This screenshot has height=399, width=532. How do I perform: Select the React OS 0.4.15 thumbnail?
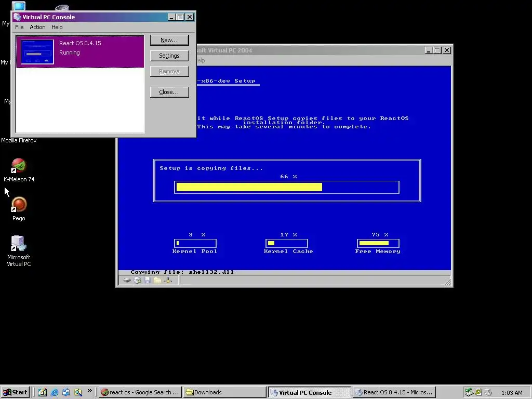point(37,51)
